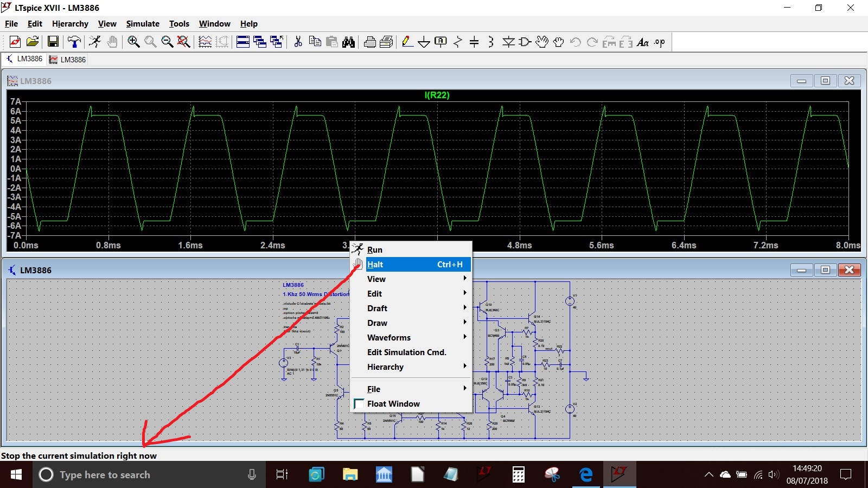868x488 pixels.
Task: Expand the Draw submenu arrow
Action: coord(465,322)
